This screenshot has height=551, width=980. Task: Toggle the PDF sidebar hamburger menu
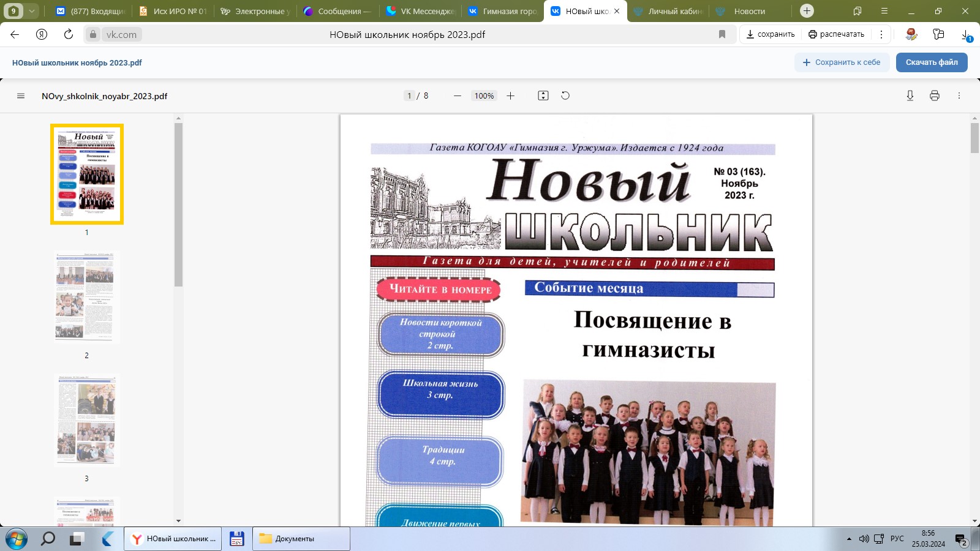(x=21, y=96)
